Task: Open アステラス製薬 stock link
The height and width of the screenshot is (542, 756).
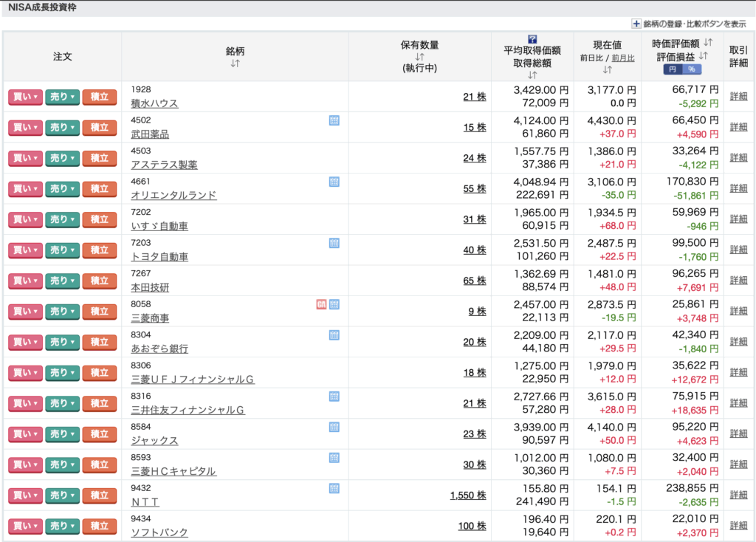Action: tap(164, 165)
